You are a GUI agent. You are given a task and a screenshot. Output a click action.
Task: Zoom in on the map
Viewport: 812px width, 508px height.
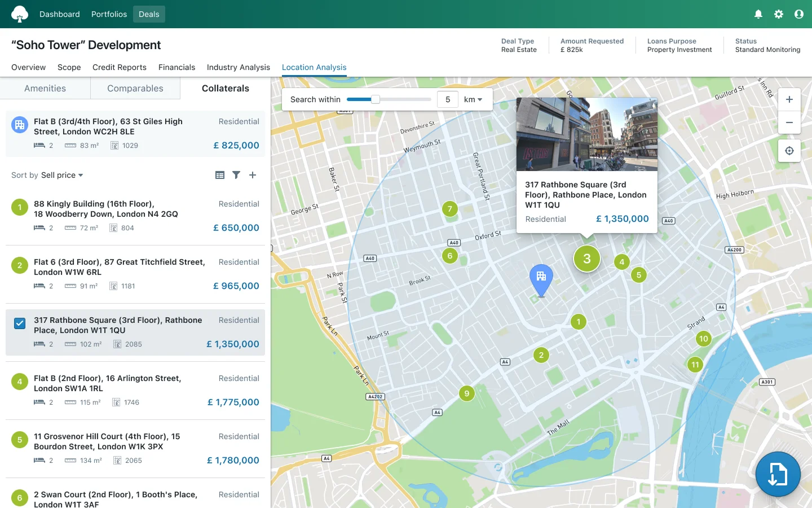[789, 99]
